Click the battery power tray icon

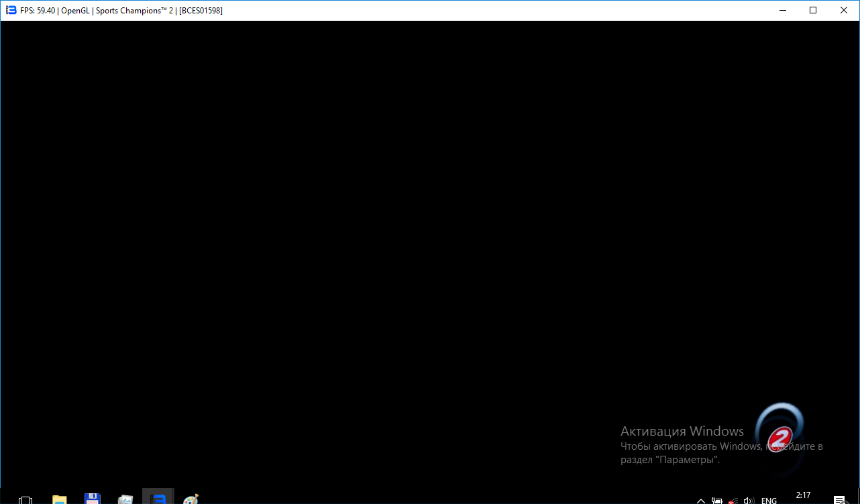(717, 500)
